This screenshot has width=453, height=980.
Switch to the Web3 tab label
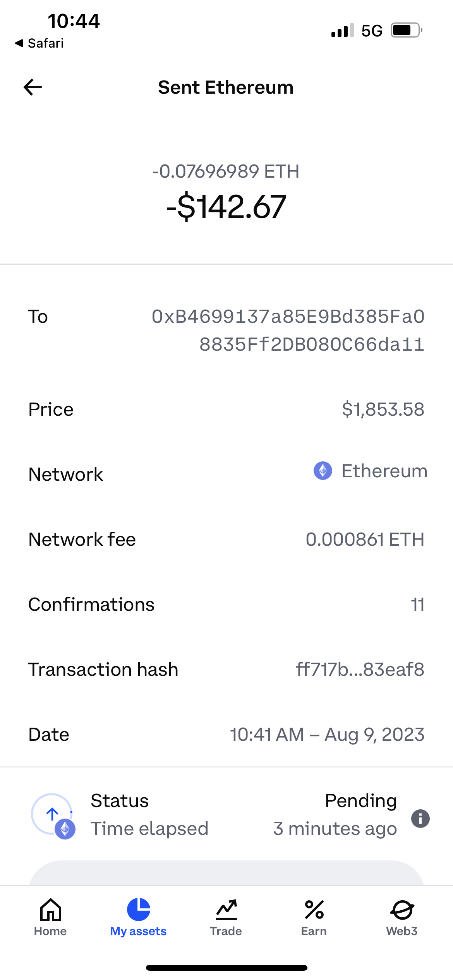point(402,931)
